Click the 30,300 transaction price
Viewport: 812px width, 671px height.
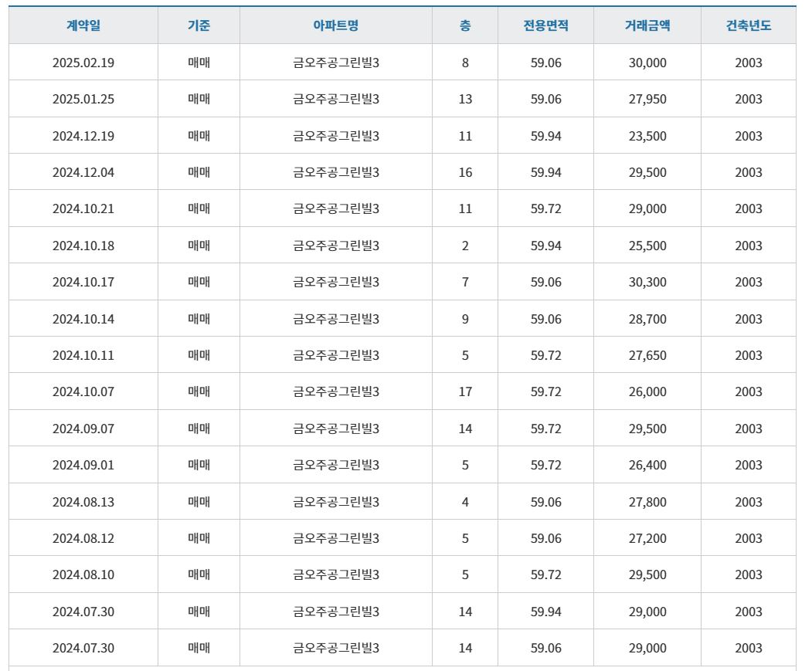pos(647,282)
